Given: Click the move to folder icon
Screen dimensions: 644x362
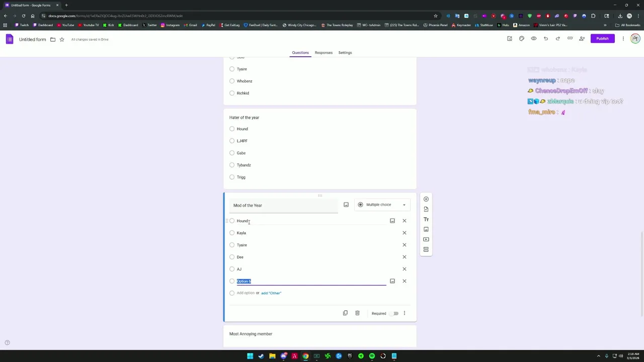Looking at the screenshot, I should [x=53, y=39].
